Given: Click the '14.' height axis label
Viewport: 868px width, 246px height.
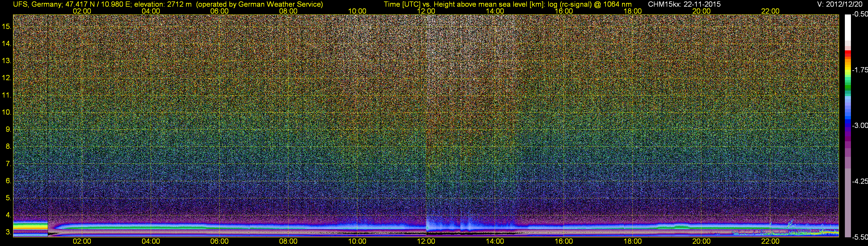Looking at the screenshot, I should click(7, 44).
